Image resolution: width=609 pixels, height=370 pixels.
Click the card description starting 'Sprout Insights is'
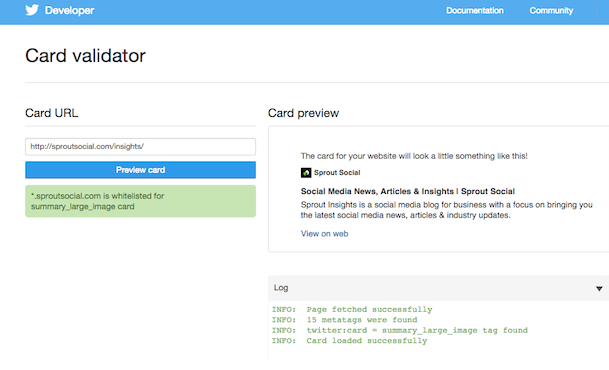tap(447, 210)
